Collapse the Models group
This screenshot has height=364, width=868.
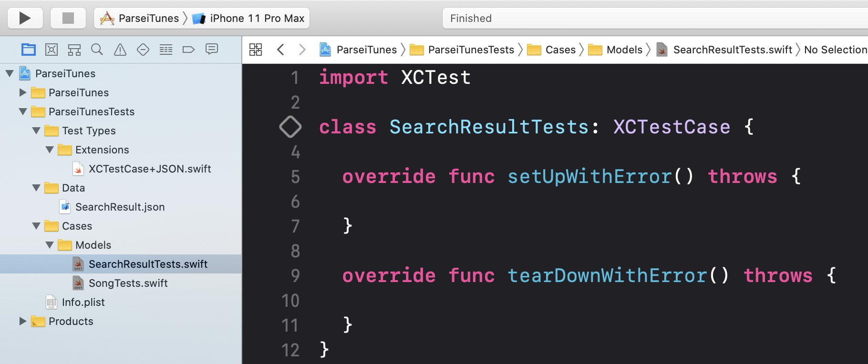click(x=50, y=245)
